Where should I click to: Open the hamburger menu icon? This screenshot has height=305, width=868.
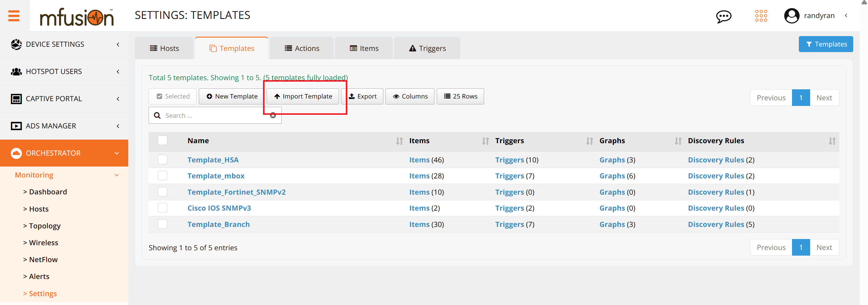[14, 15]
